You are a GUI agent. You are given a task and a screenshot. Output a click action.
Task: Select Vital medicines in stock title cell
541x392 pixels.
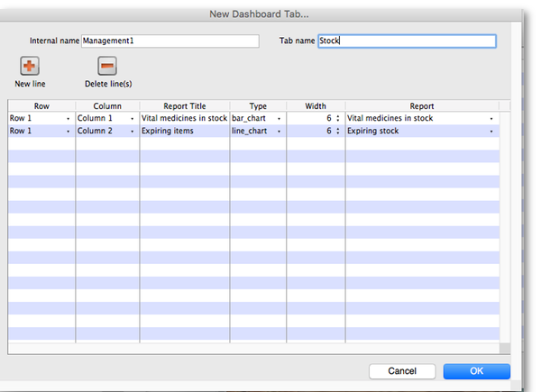pos(184,119)
